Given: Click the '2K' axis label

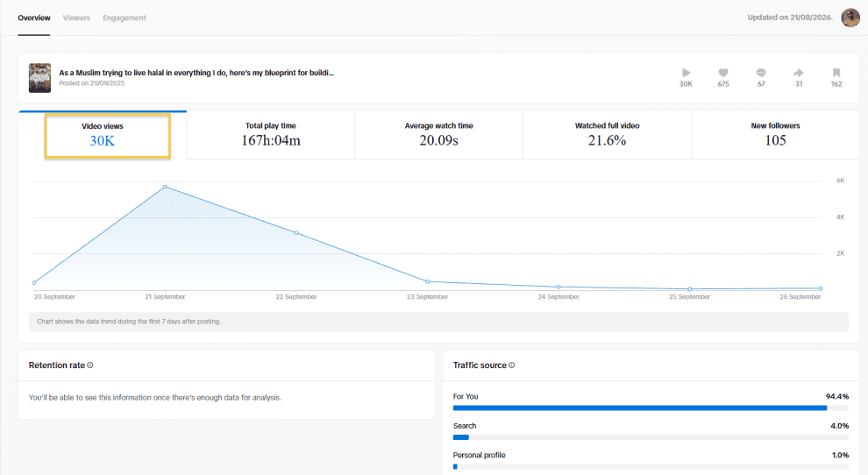Looking at the screenshot, I should click(x=840, y=253).
